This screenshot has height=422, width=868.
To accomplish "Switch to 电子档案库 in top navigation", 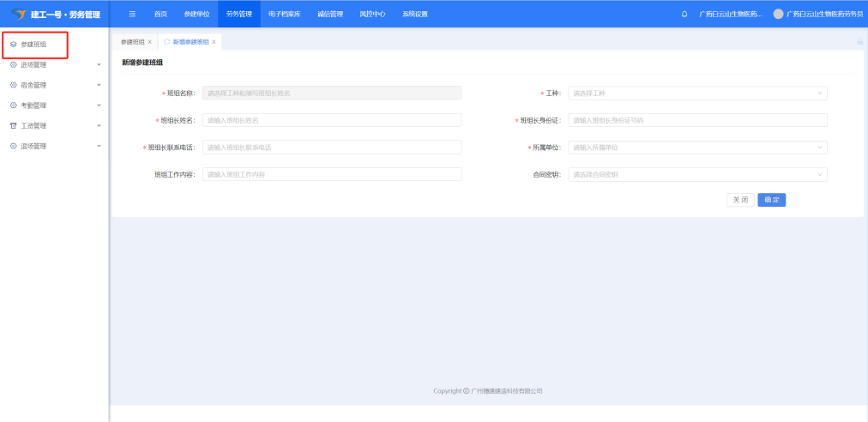I will [284, 14].
